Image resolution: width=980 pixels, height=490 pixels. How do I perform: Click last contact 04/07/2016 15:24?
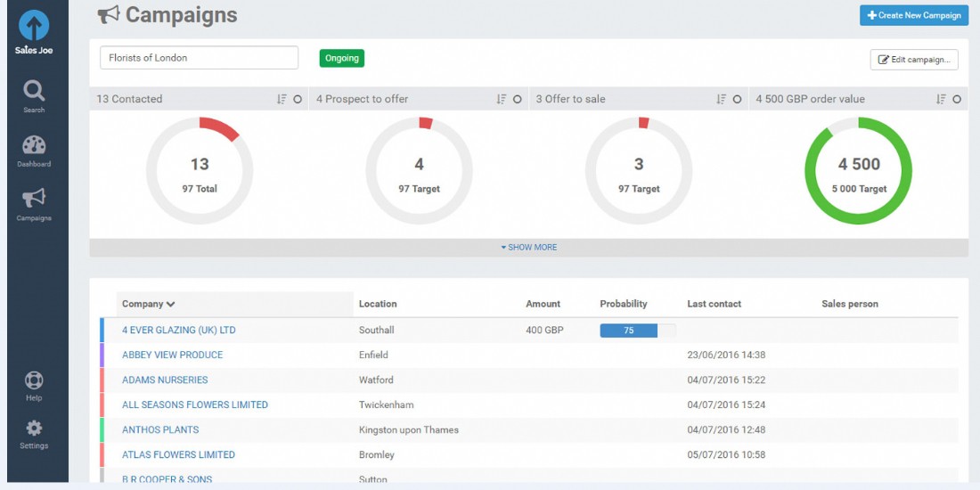tap(726, 405)
